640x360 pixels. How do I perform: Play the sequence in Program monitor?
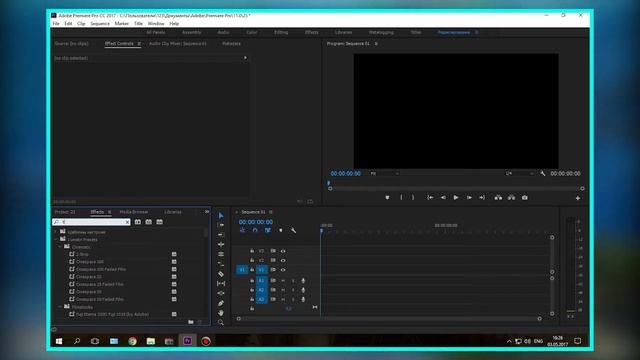(456, 198)
